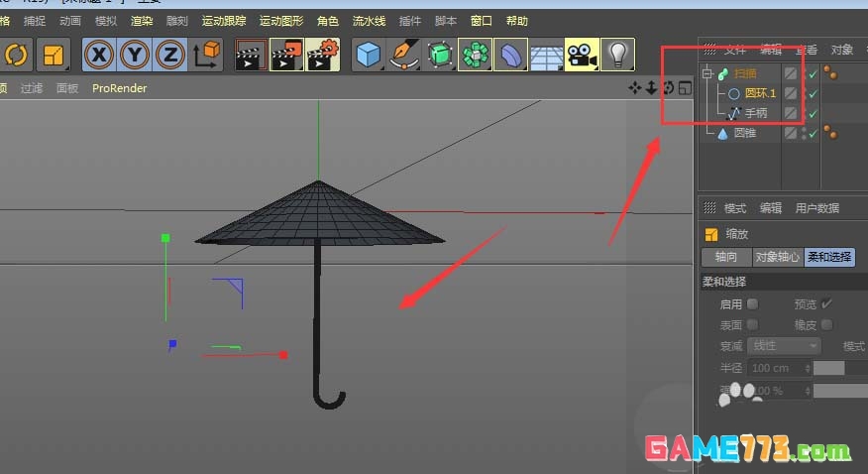
Task: Open Object Manager 对象 menu
Action: pos(842,50)
